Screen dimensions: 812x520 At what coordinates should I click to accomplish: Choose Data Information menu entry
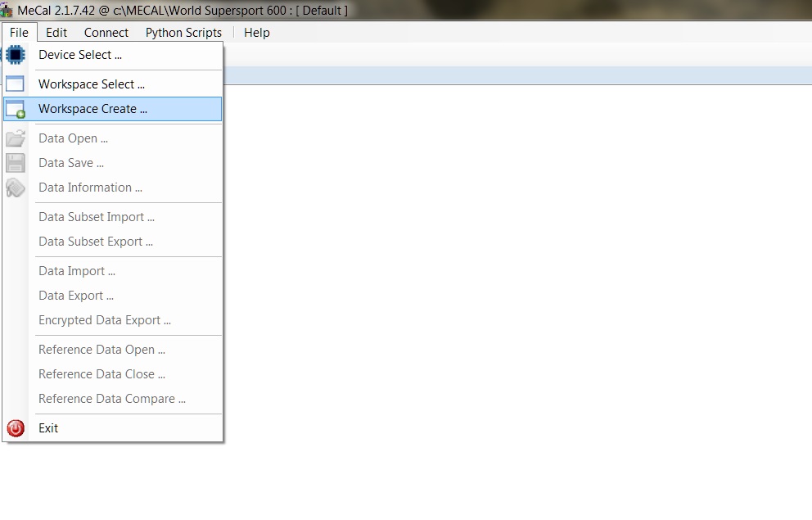(113, 188)
